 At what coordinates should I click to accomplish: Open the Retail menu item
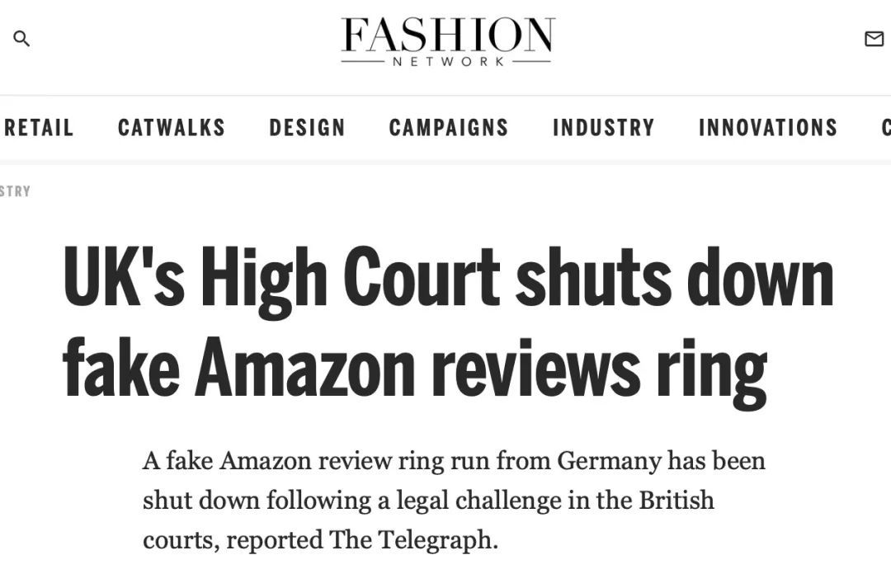tap(38, 128)
